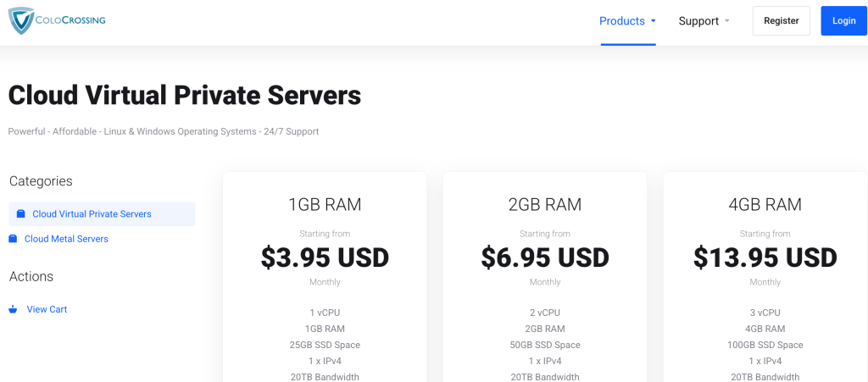This screenshot has height=382, width=868.
Task: Click the 25GB SSD Space text
Action: (325, 345)
